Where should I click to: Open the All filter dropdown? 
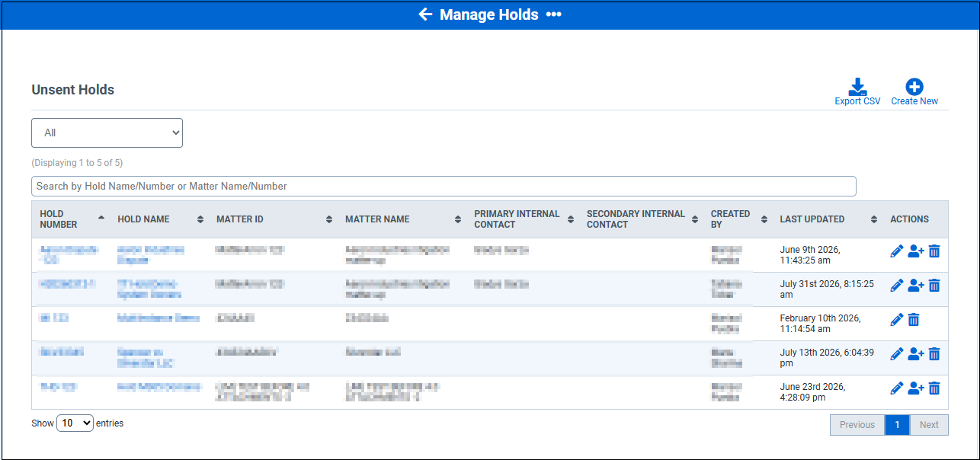click(107, 133)
